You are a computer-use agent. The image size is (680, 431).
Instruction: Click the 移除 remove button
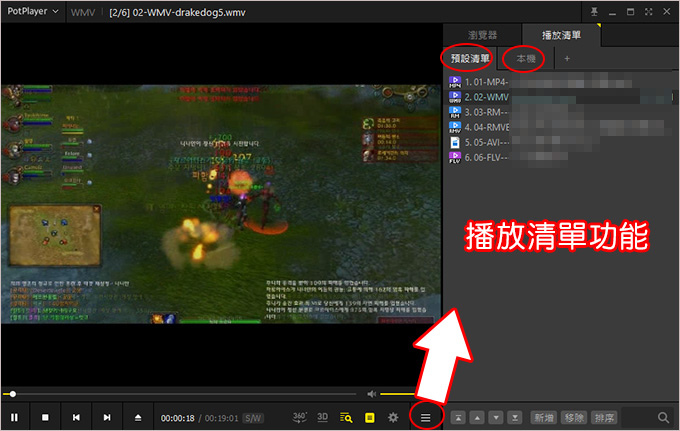[574, 418]
